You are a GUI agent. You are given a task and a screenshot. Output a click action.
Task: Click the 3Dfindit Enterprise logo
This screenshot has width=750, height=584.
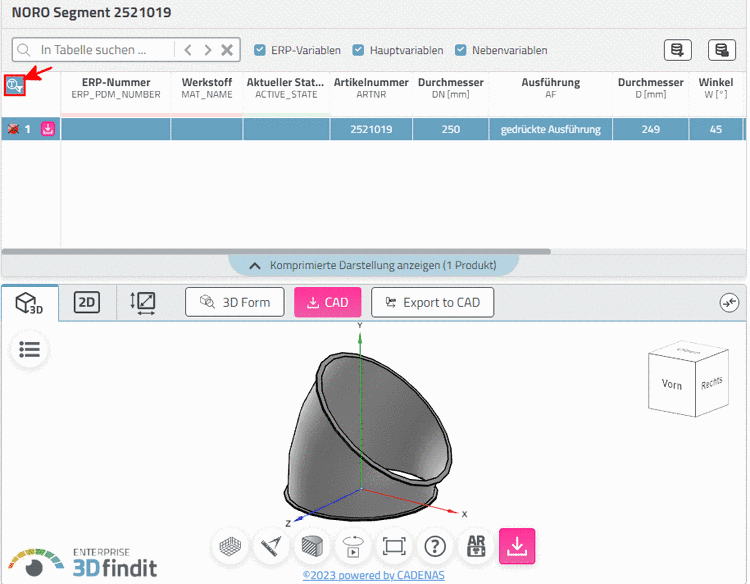tap(83, 563)
